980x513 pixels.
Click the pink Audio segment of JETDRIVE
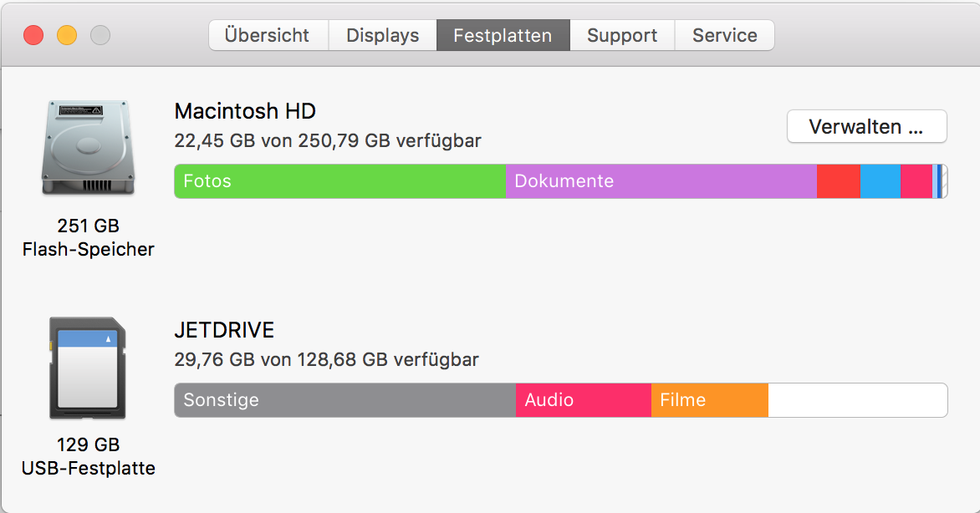point(583,400)
